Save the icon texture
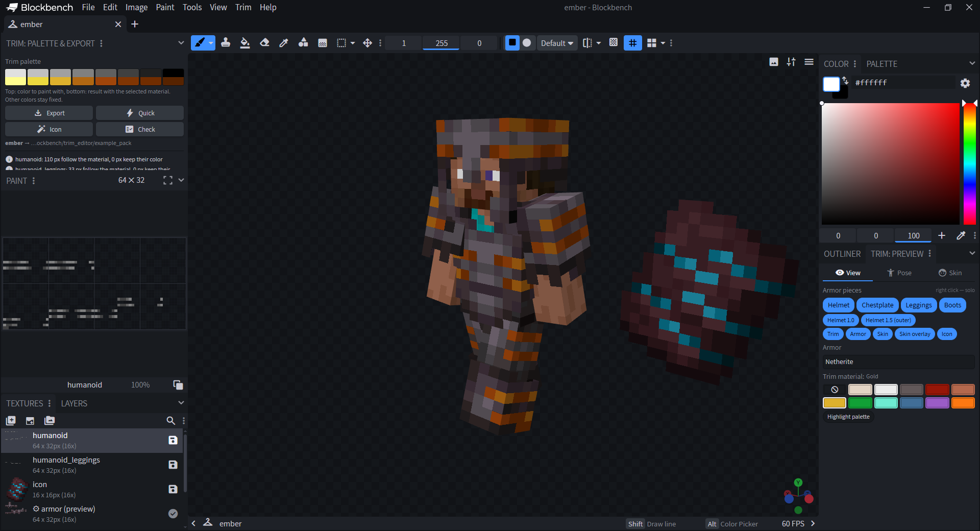 click(173, 489)
